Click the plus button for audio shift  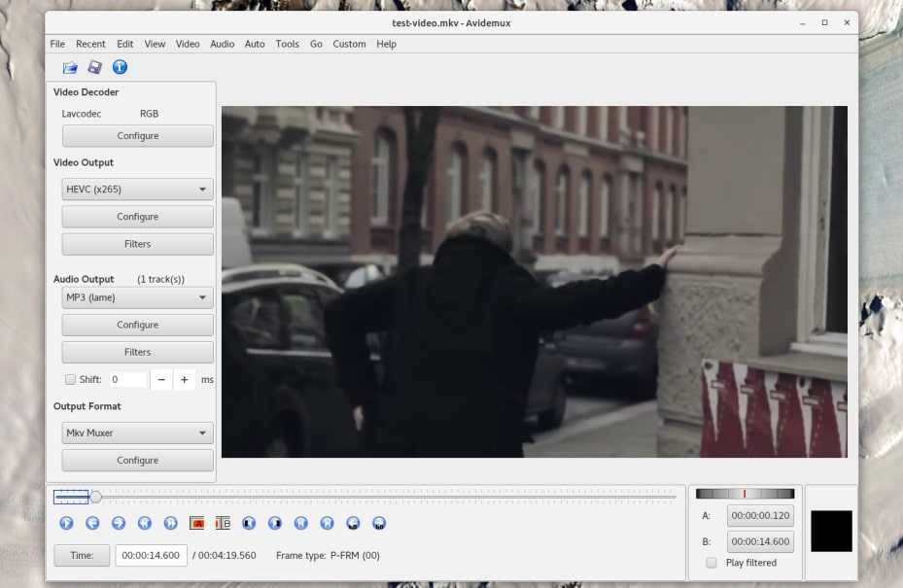click(185, 380)
